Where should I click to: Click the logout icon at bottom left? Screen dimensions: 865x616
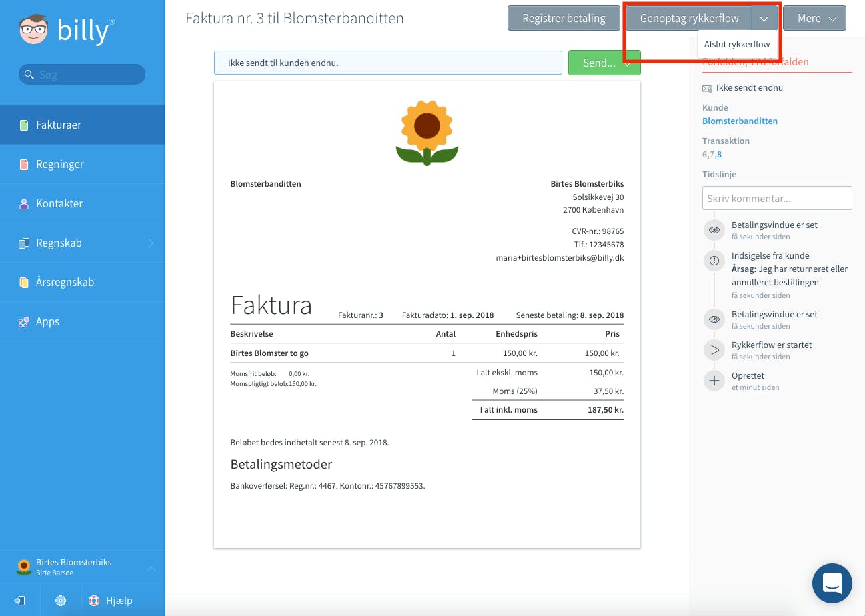pos(20,601)
